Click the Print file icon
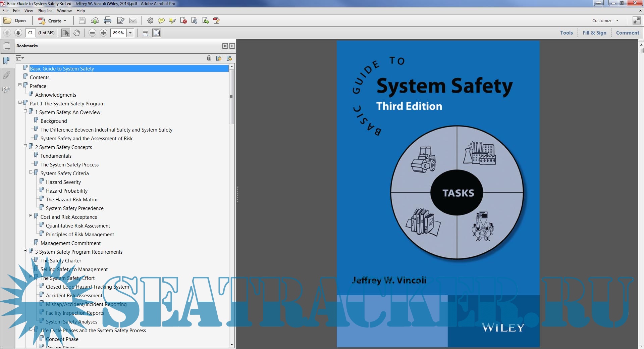Viewport: 644px width, 349px height. click(x=108, y=21)
